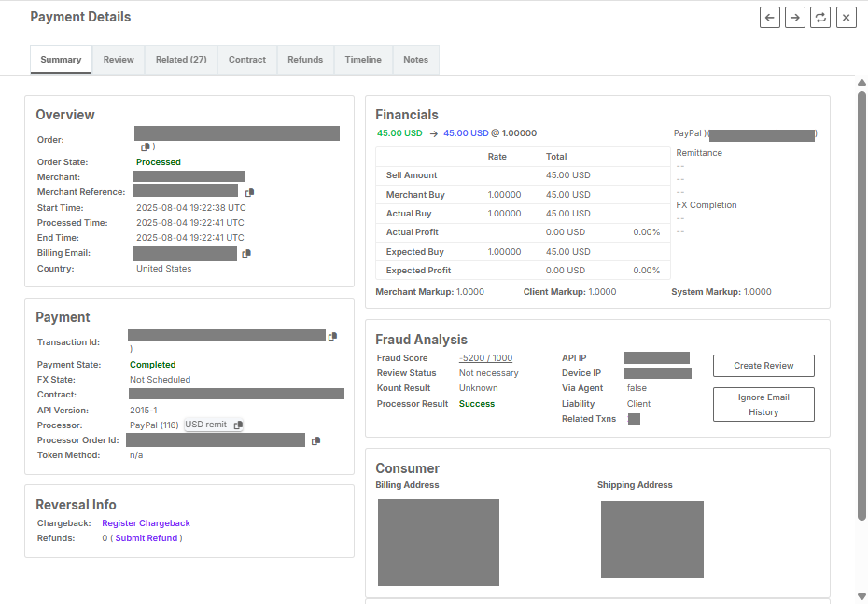Click the previous payment arrow icon
This screenshot has width=868, height=613.
pos(769,17)
